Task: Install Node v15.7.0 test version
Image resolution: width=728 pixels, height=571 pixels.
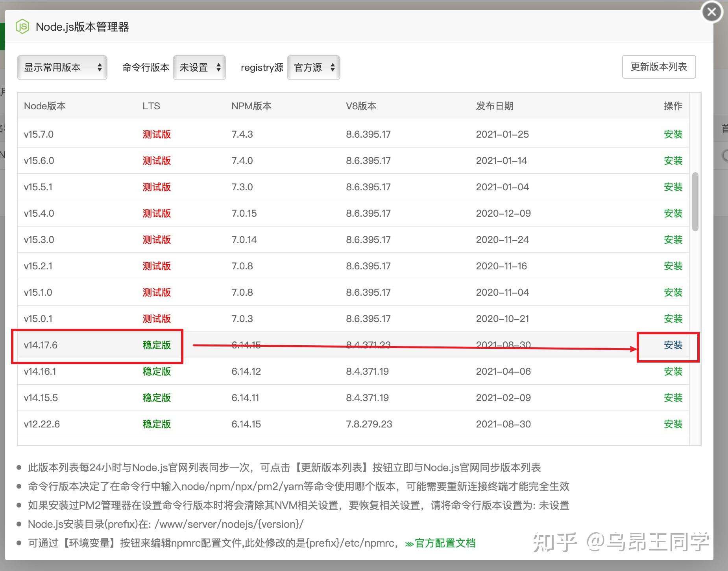Action: [x=673, y=134]
